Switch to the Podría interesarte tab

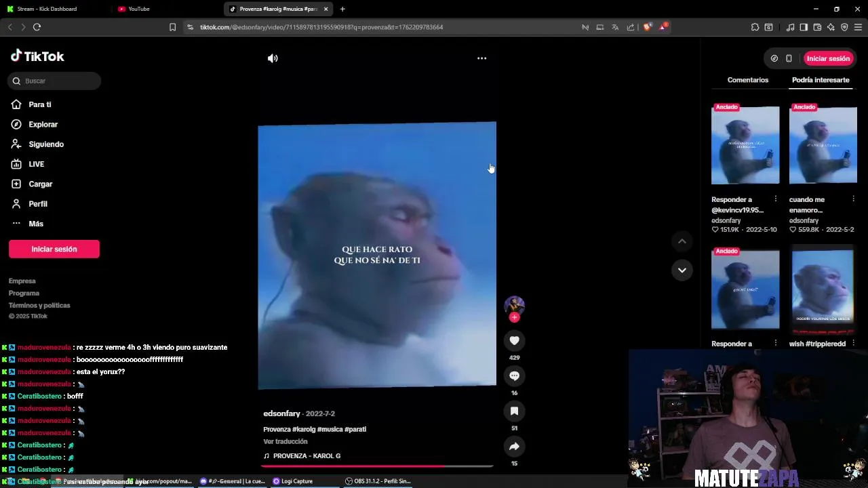[x=821, y=80]
